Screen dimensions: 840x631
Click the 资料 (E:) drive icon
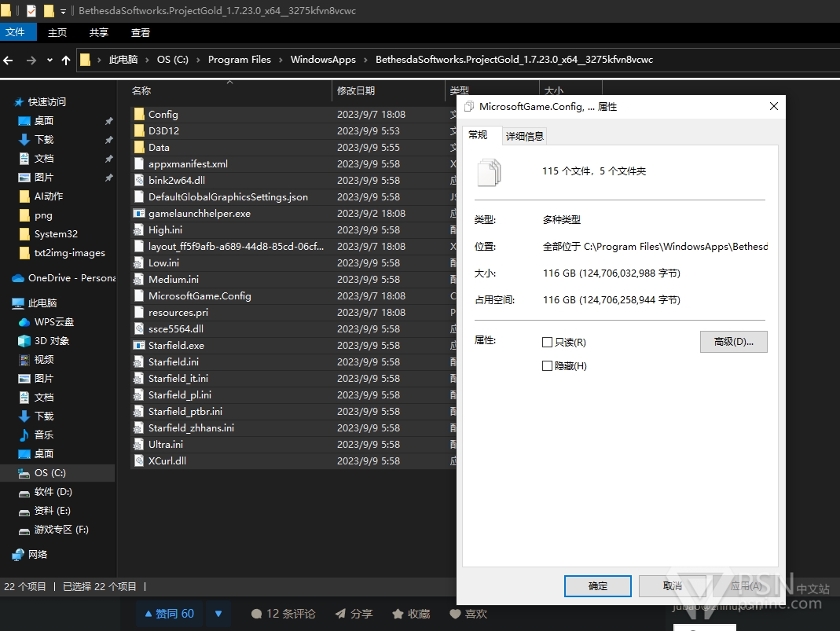[x=24, y=512]
